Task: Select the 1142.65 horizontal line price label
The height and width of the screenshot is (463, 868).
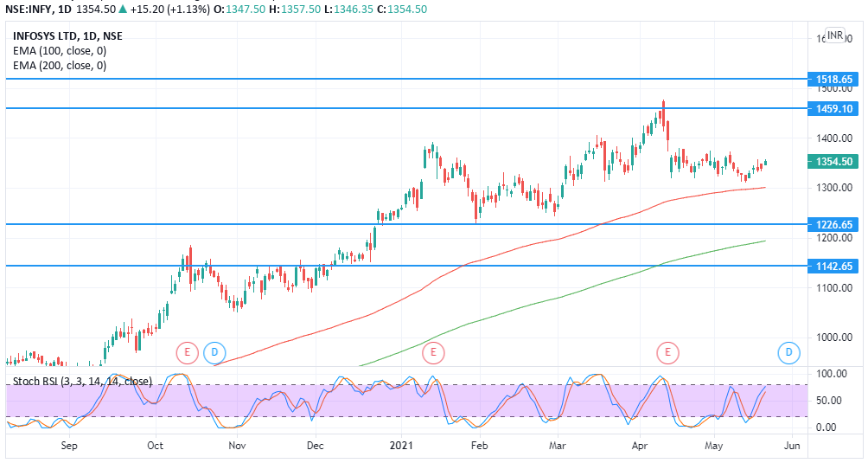Action: (834, 266)
